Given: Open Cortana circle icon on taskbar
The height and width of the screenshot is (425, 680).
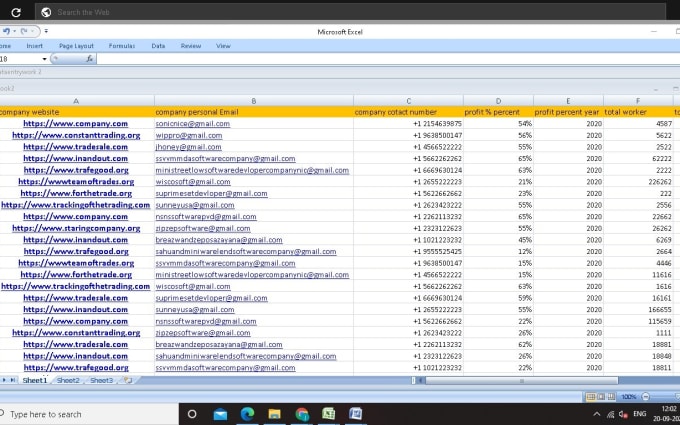Looking at the screenshot, I should 192,414.
